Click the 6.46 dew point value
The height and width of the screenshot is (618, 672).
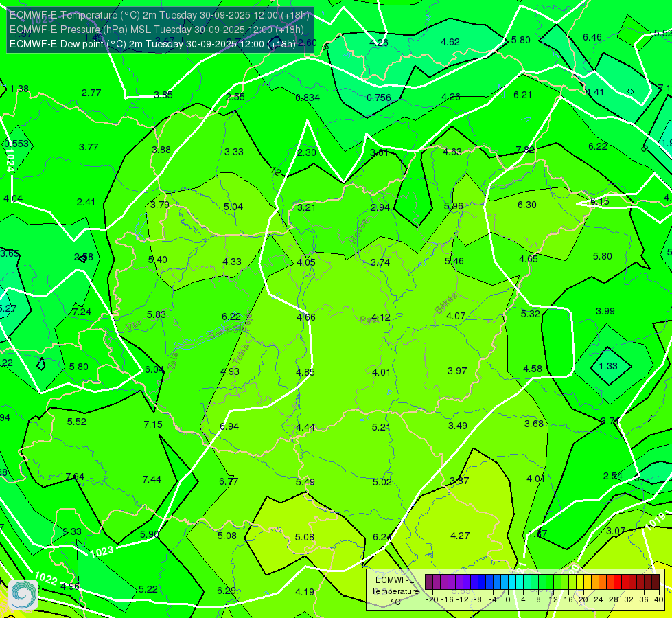click(592, 37)
